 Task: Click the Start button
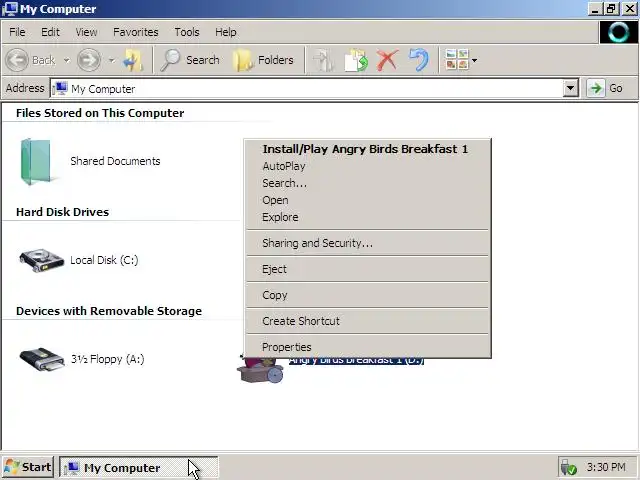pyautogui.click(x=28, y=467)
